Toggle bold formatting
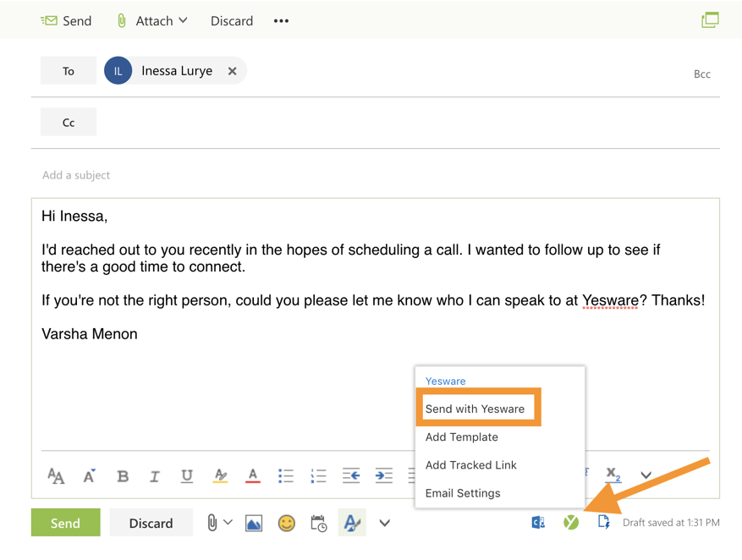Screen dimensions: 742x560 [x=123, y=476]
